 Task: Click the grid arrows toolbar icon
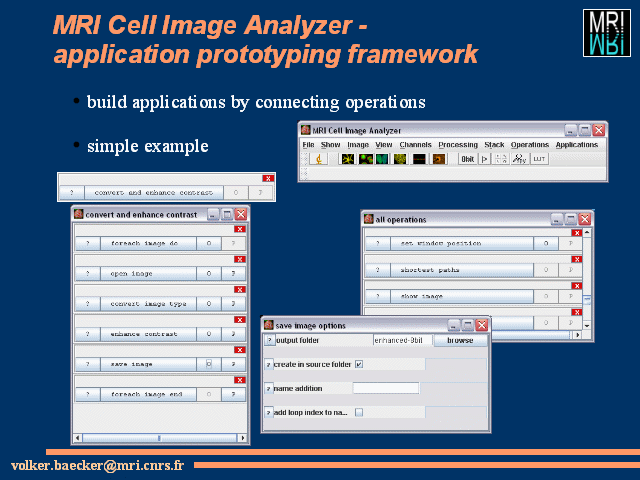click(x=501, y=159)
